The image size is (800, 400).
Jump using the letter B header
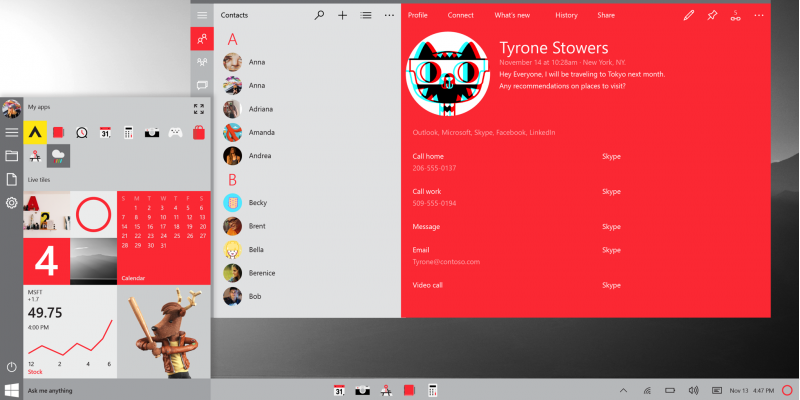click(x=232, y=180)
